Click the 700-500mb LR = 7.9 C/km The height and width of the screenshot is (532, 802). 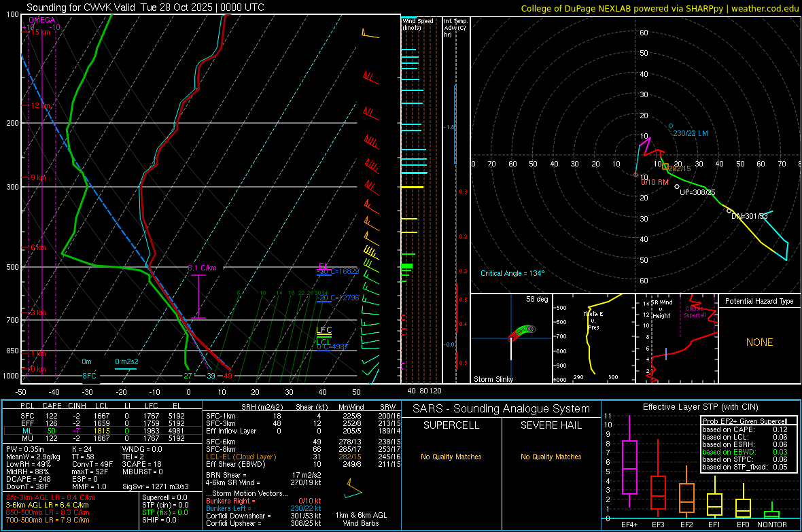(48, 520)
